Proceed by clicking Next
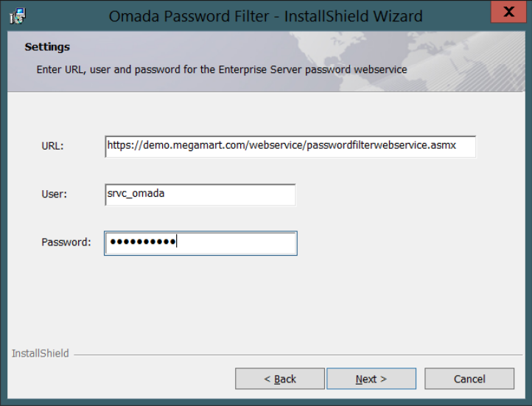The image size is (532, 406). (371, 379)
